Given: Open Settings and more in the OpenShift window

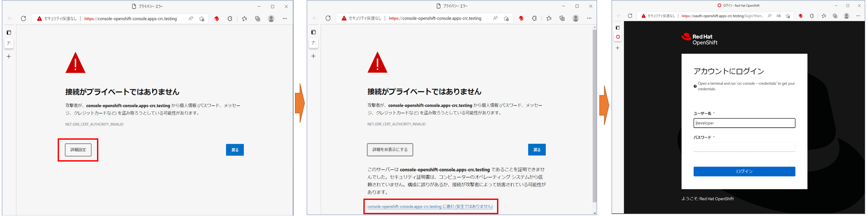Looking at the screenshot, I should [x=858, y=16].
